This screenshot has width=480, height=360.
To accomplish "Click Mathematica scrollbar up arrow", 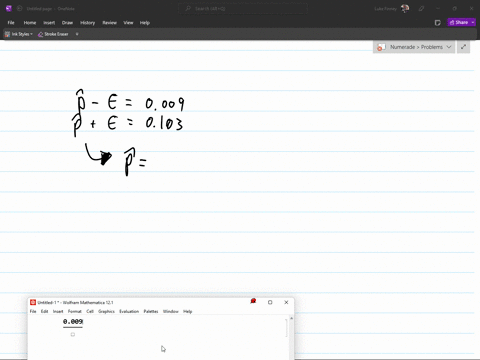I will pyautogui.click(x=291, y=318).
